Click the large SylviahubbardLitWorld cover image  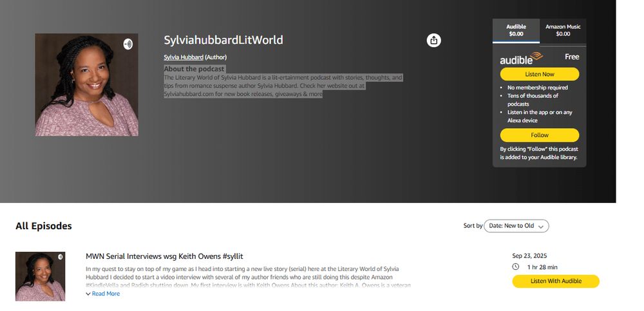[x=87, y=84]
